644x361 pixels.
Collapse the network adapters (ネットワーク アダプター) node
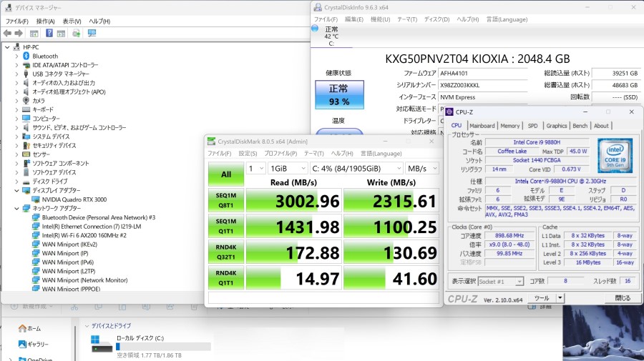point(16,209)
